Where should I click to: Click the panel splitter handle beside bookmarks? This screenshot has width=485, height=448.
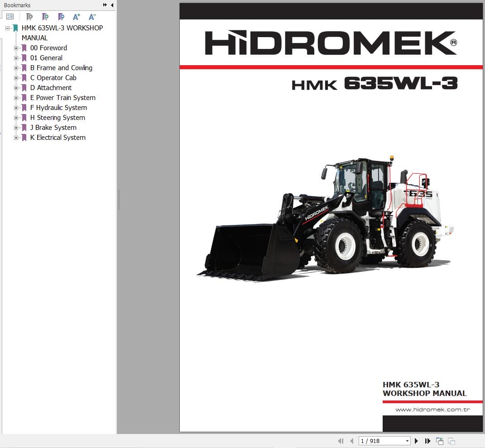pos(119,200)
